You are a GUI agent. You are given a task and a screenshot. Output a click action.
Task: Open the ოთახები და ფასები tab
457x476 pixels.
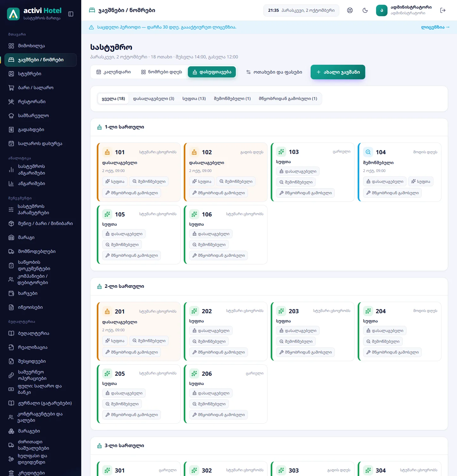[274, 72]
